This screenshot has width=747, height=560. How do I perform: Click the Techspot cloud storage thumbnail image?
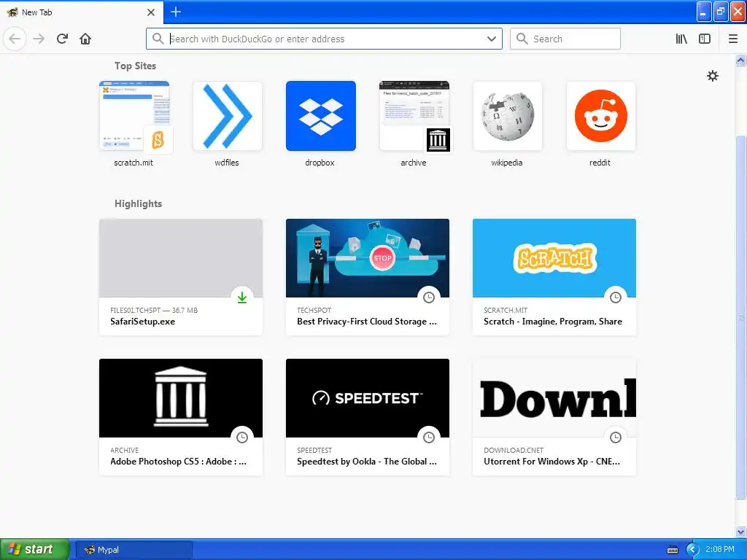(368, 258)
